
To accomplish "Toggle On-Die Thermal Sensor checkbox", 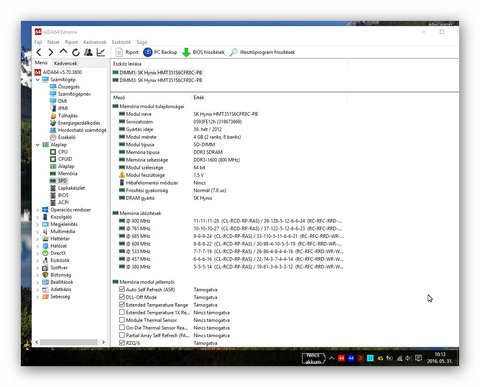I will [x=122, y=328].
